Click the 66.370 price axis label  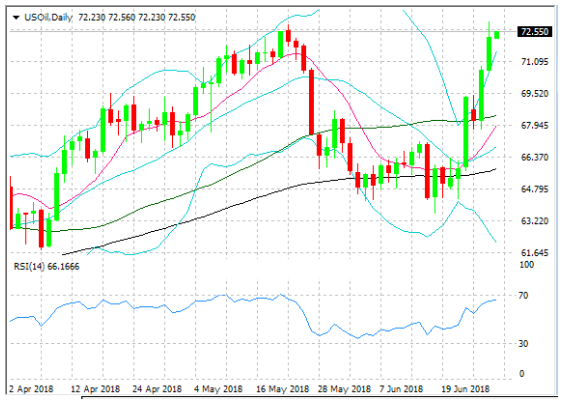tap(535, 157)
